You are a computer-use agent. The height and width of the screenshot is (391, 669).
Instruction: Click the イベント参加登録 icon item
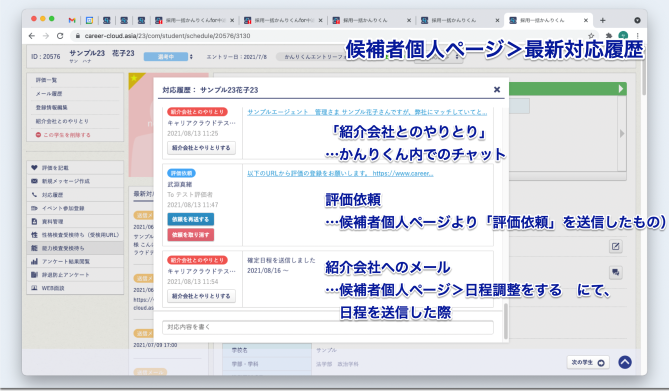(75, 208)
